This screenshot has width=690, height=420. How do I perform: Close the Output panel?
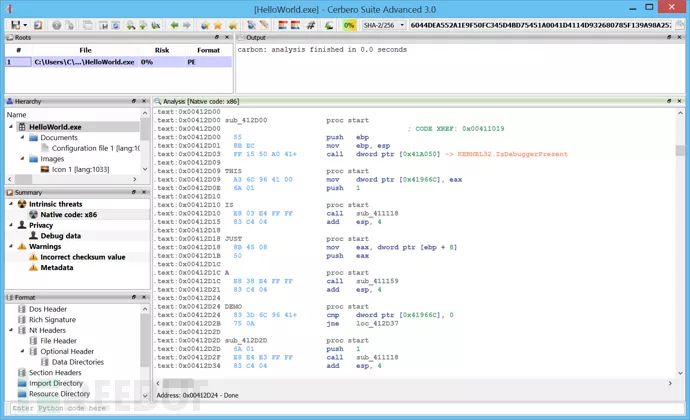680,37
